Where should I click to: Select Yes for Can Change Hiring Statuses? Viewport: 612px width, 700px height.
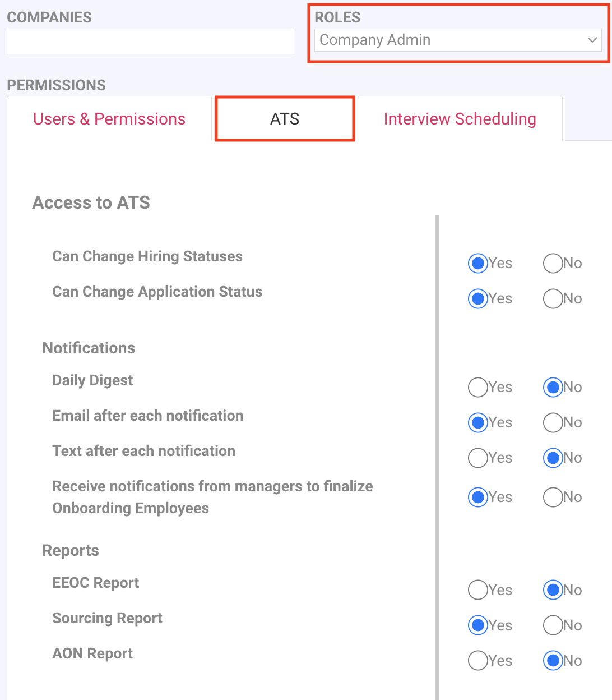[477, 263]
